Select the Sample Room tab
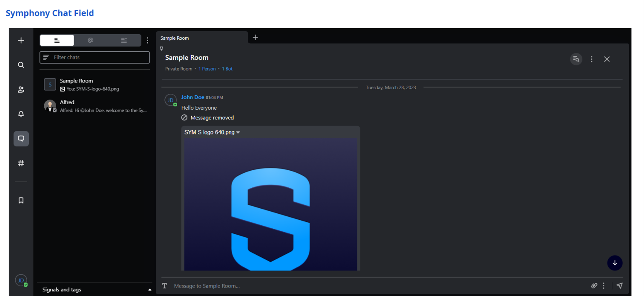Screen dimensions: 644x296 (202, 38)
